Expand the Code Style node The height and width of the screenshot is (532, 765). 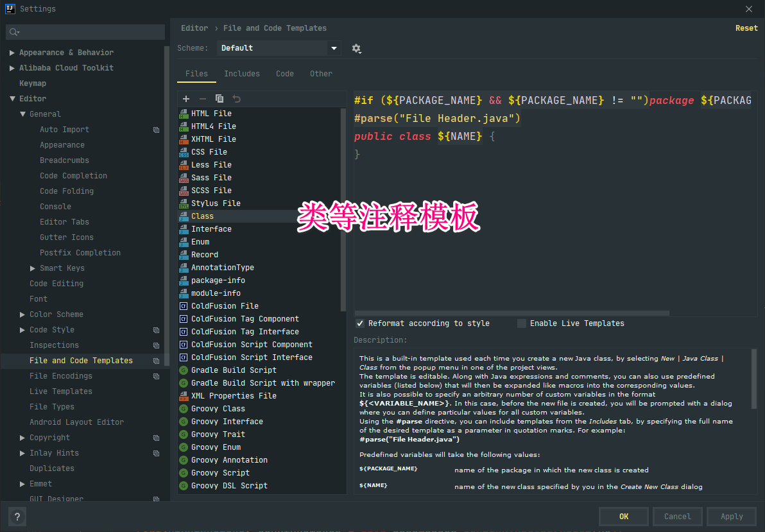tap(22, 330)
